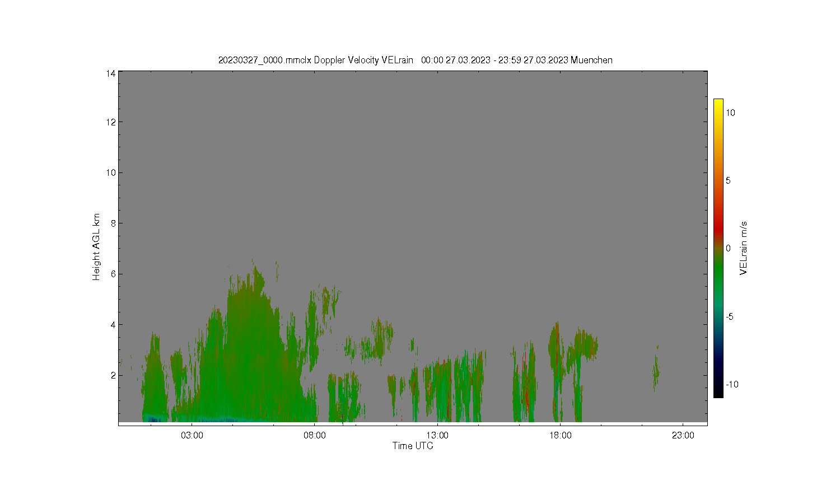The height and width of the screenshot is (504, 840).
Task: Click the colorbar tick label -10
Action: pos(732,384)
